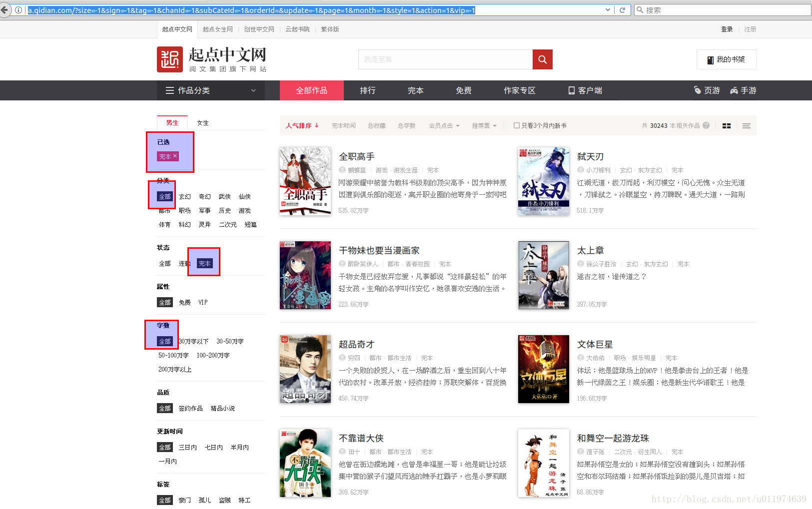
Task: Open 完本 in the main navigation bar
Action: point(416,90)
